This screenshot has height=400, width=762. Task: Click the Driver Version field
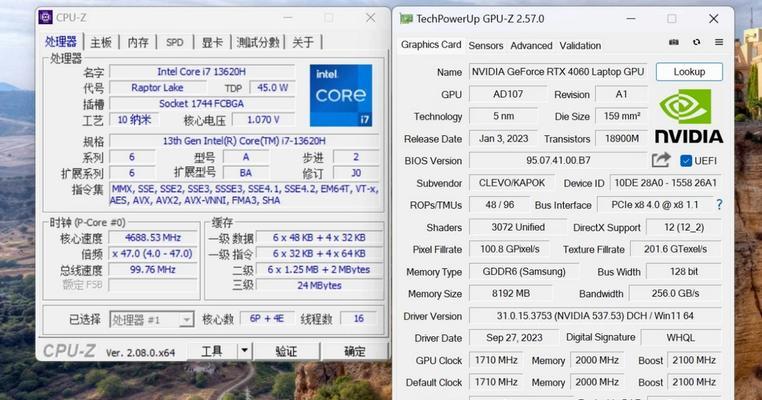(x=595, y=316)
